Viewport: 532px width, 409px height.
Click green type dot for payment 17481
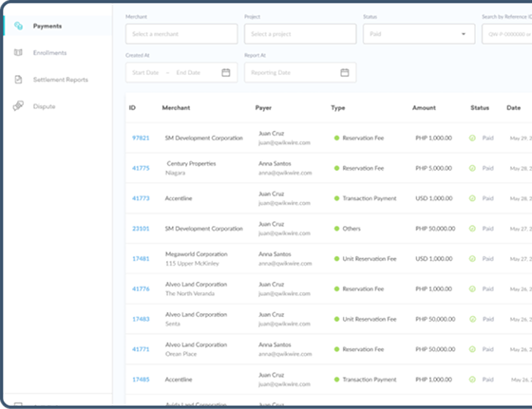[336, 258]
